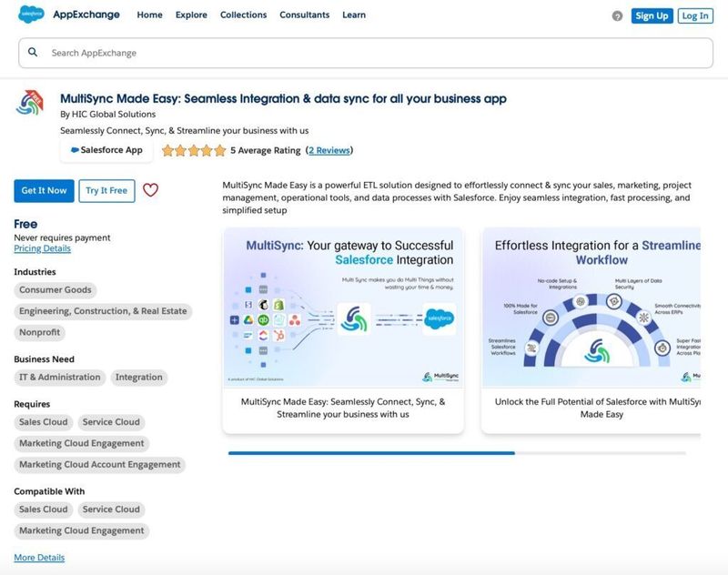Click Marketing Cloud Engagement tag under Requires

(82, 444)
